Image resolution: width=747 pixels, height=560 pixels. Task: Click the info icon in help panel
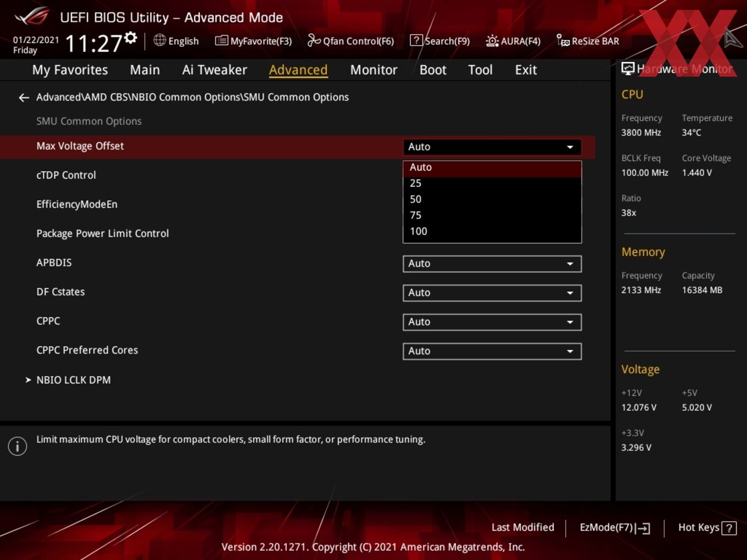click(x=18, y=446)
